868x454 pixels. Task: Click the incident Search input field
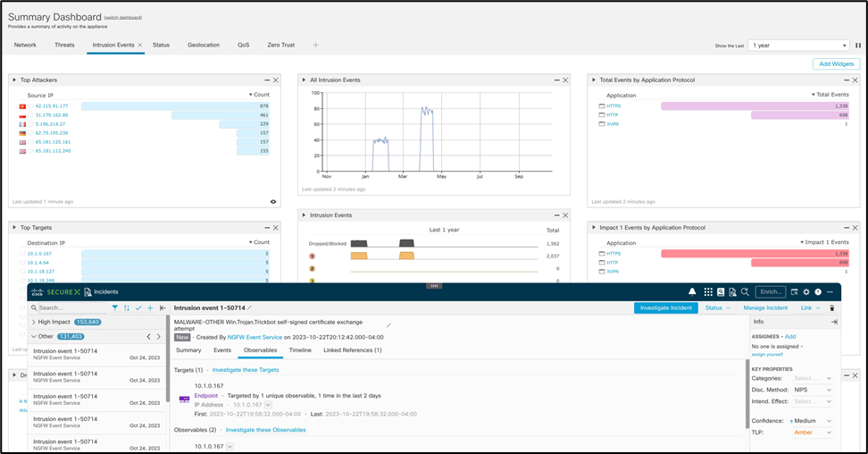click(x=70, y=307)
